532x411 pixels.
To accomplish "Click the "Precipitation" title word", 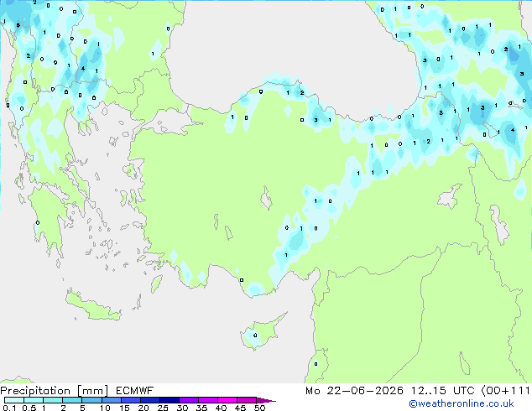I will 35,391.
